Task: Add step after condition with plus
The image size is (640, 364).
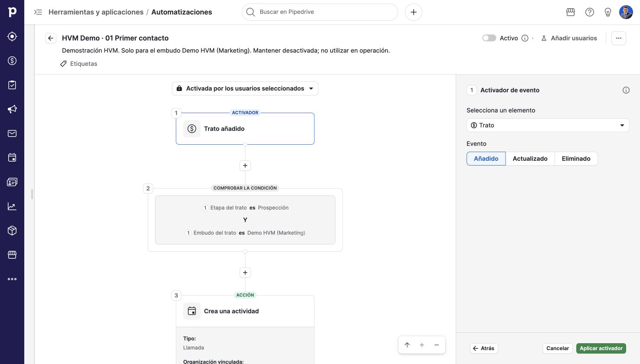Action: [x=245, y=273]
